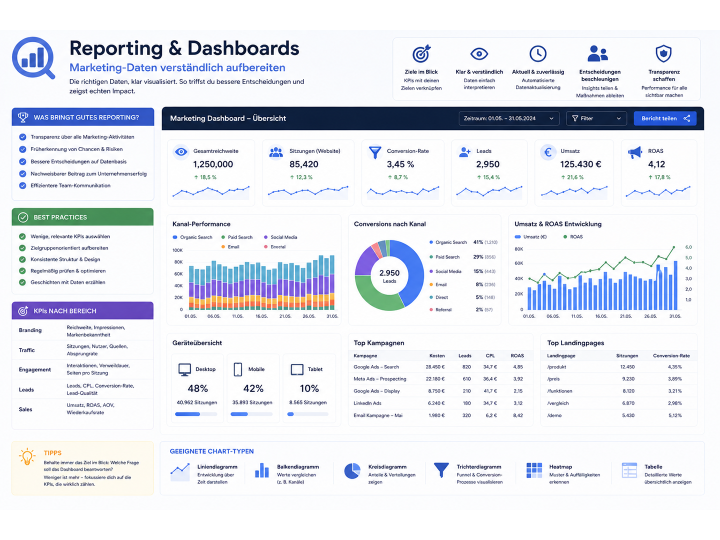Image resolution: width=720 pixels, height=540 pixels.
Task: Click the trophy icon in reporting header
Action: coord(22,117)
